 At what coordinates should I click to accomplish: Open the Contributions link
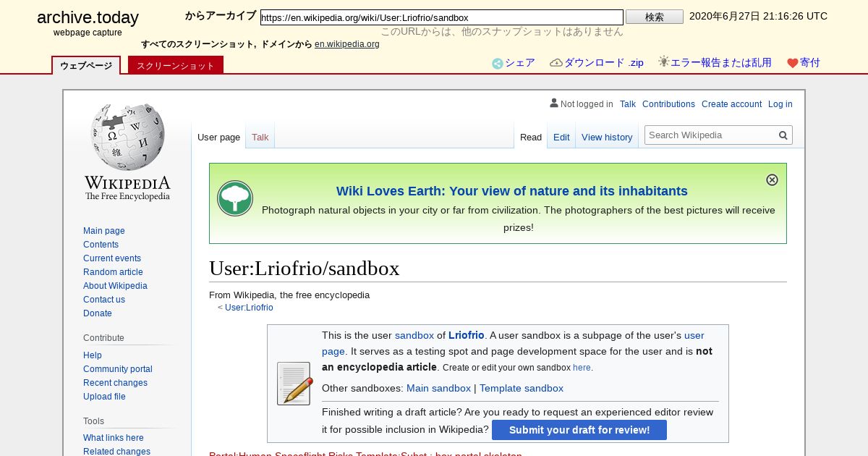click(668, 104)
